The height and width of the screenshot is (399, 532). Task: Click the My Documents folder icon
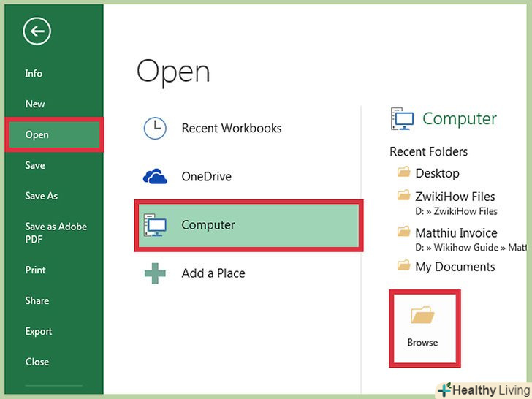coord(403,265)
